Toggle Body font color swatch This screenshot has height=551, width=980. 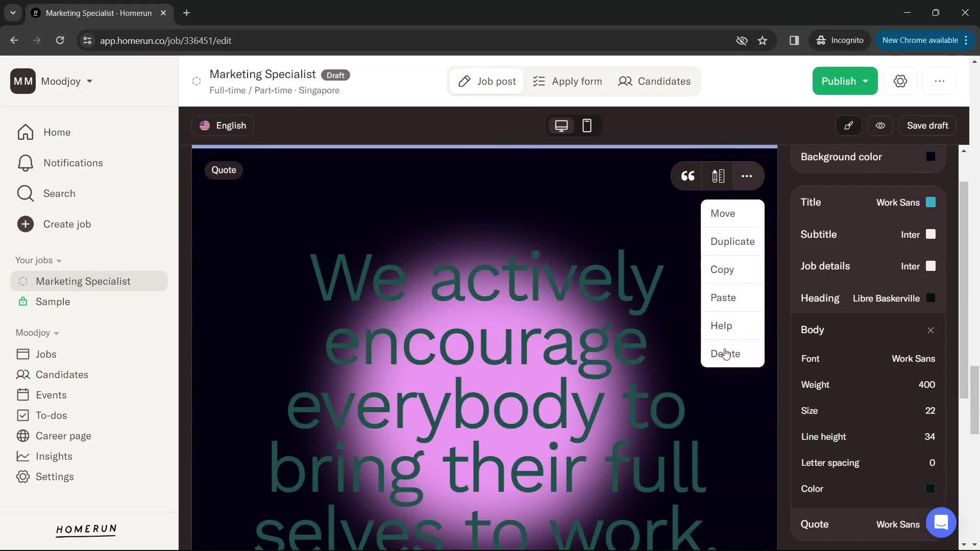coord(931,488)
